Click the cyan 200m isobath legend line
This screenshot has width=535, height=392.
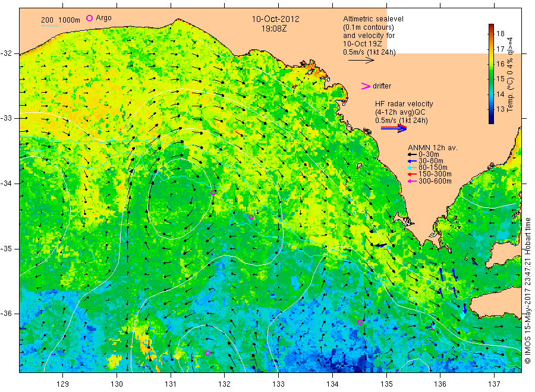pyautogui.click(x=49, y=26)
